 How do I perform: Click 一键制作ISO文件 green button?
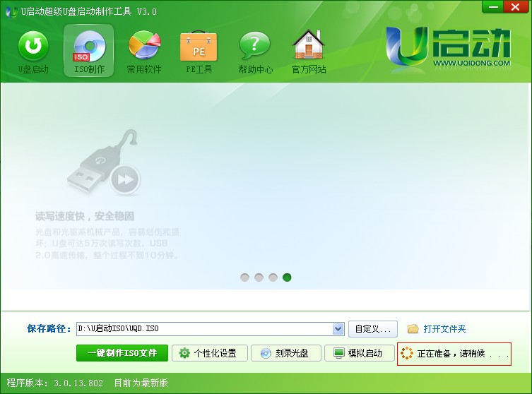[122, 353]
